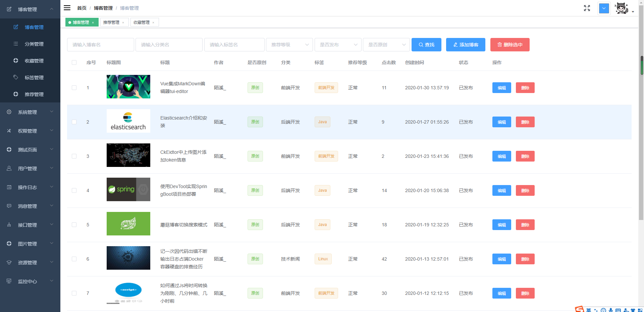
Task: Open 分类管理 list icon in sidebar
Action: (16, 44)
